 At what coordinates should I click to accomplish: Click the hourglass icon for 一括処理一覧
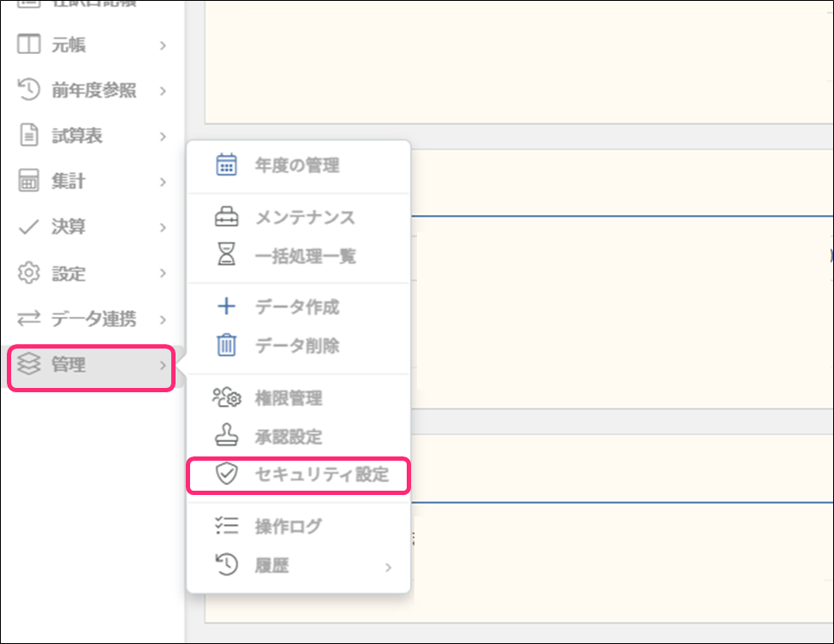[x=226, y=255]
